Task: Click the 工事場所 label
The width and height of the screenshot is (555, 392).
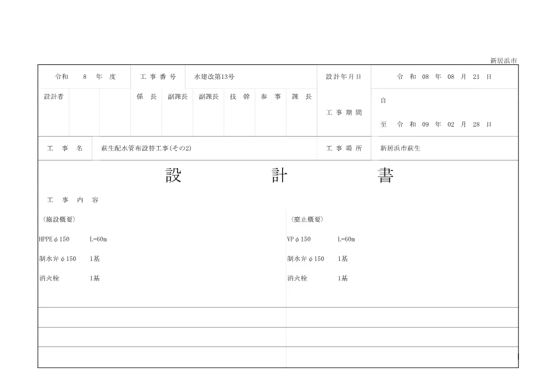Action: coord(344,148)
